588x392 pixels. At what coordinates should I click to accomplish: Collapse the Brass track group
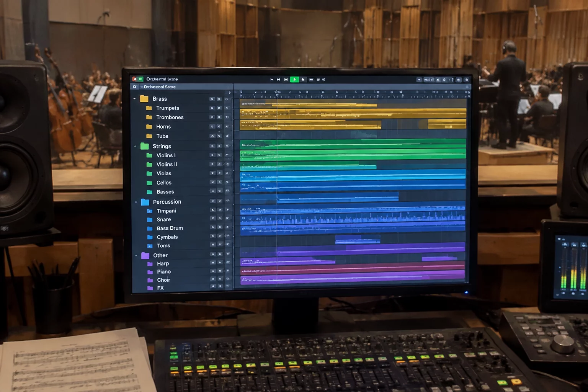[134, 99]
